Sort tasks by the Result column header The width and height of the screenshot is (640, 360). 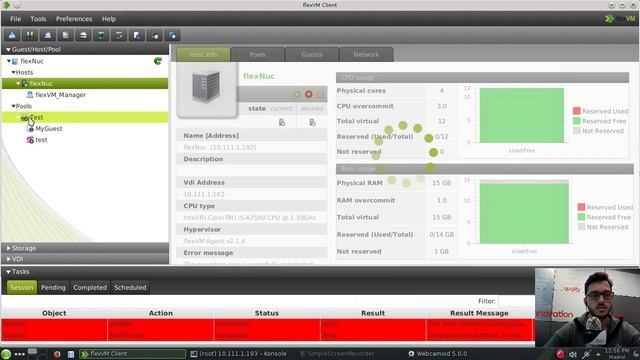pos(373,313)
